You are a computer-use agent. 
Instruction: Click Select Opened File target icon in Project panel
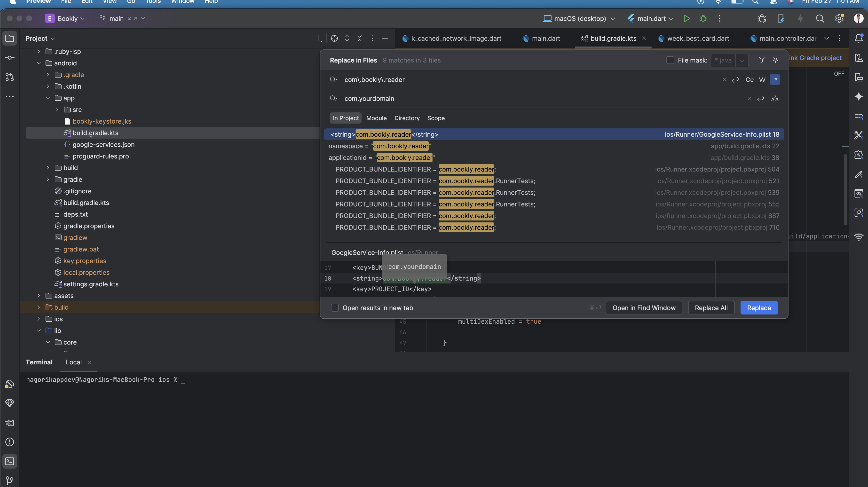point(334,39)
